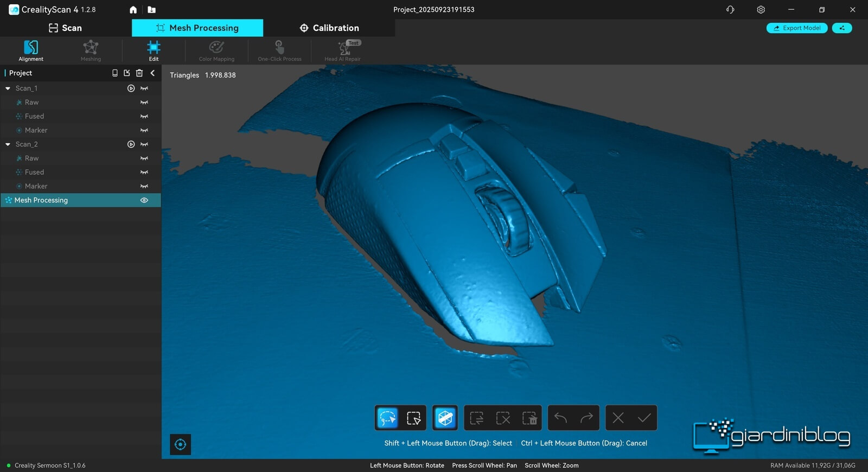
Task: Cancel edits with the X icon
Action: point(618,418)
